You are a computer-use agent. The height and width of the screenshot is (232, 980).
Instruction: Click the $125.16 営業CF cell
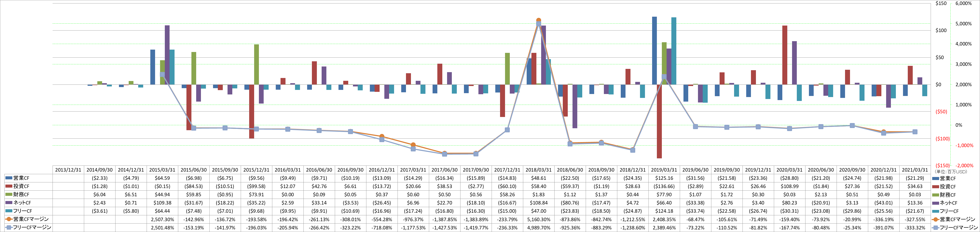[x=664, y=178]
